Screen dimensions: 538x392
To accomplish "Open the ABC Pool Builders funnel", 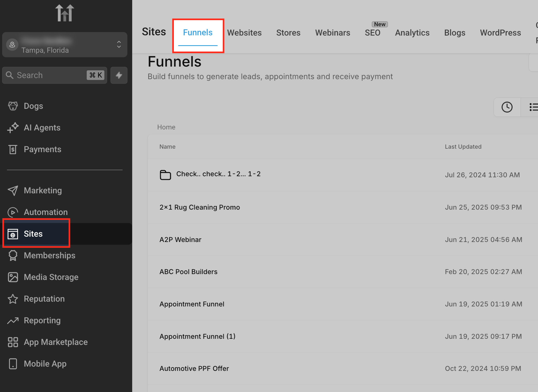I will coord(188,272).
